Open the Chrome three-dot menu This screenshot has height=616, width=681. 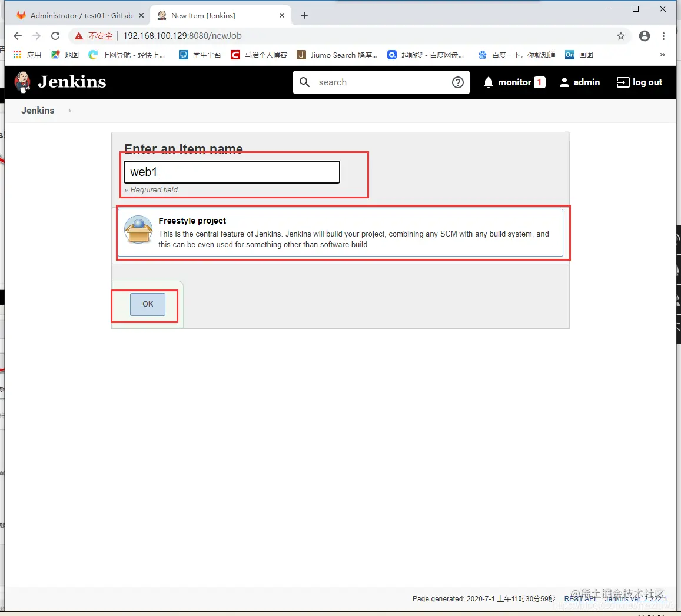coord(663,36)
